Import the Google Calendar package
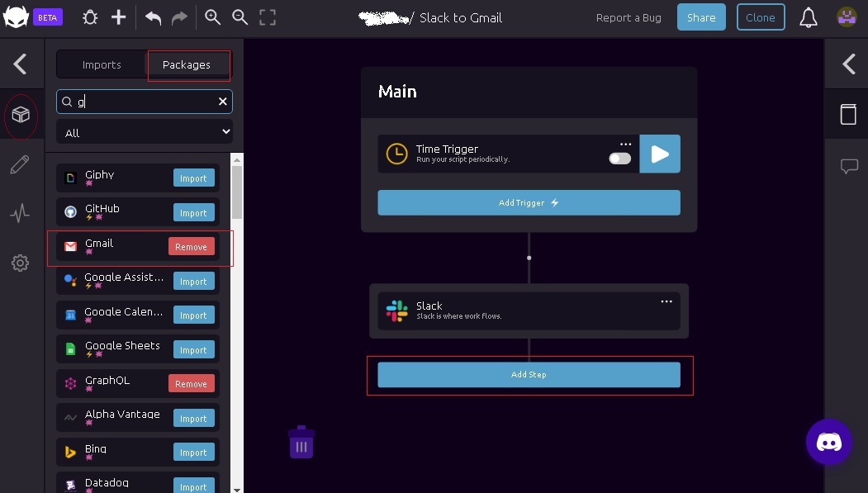 (194, 315)
